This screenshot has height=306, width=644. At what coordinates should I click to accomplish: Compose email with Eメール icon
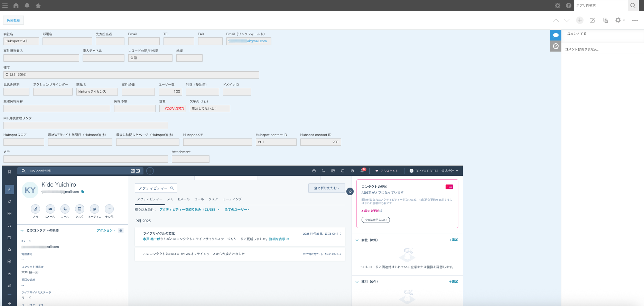(x=50, y=209)
